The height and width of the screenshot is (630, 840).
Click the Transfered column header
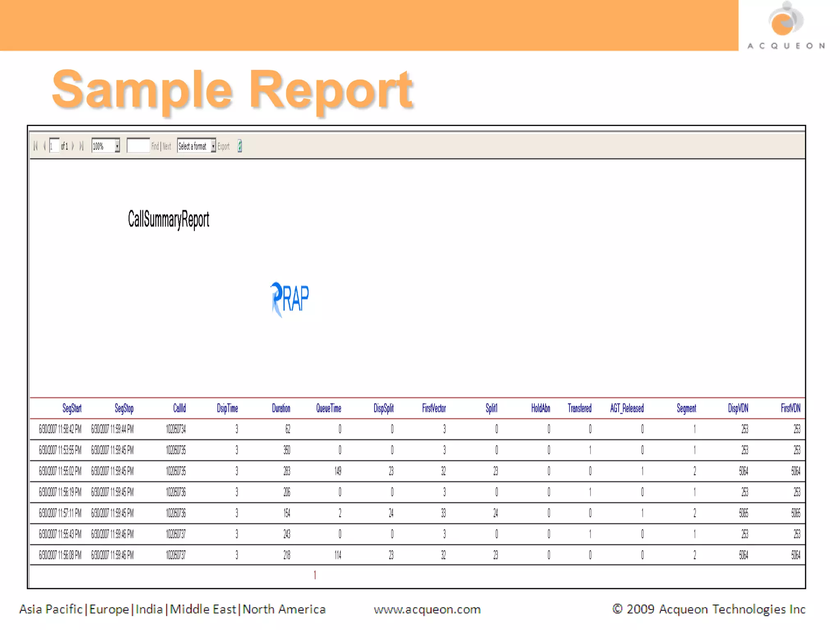(580, 408)
